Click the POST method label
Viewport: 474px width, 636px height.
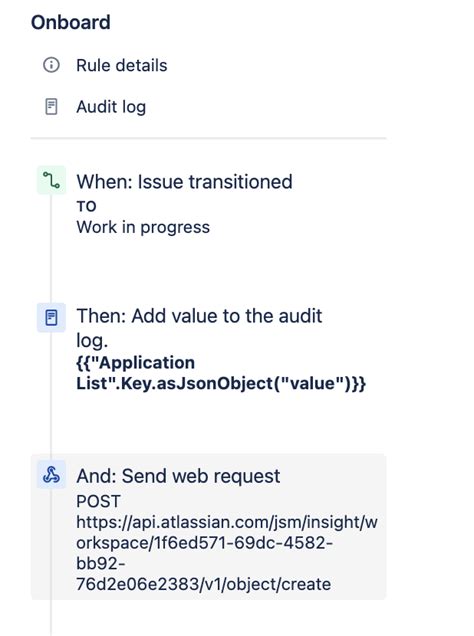[98, 501]
